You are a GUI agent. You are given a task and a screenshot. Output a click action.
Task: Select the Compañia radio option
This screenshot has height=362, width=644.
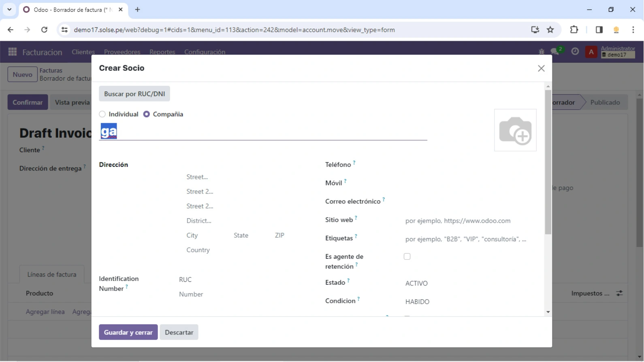[147, 114]
